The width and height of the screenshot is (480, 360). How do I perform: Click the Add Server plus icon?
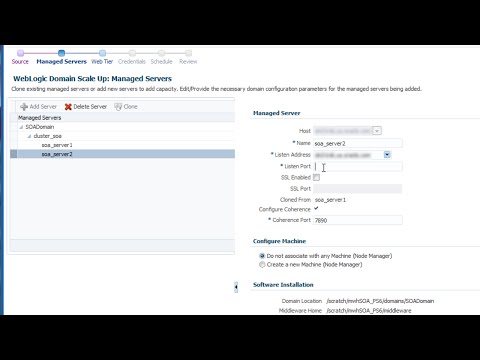(x=24, y=107)
